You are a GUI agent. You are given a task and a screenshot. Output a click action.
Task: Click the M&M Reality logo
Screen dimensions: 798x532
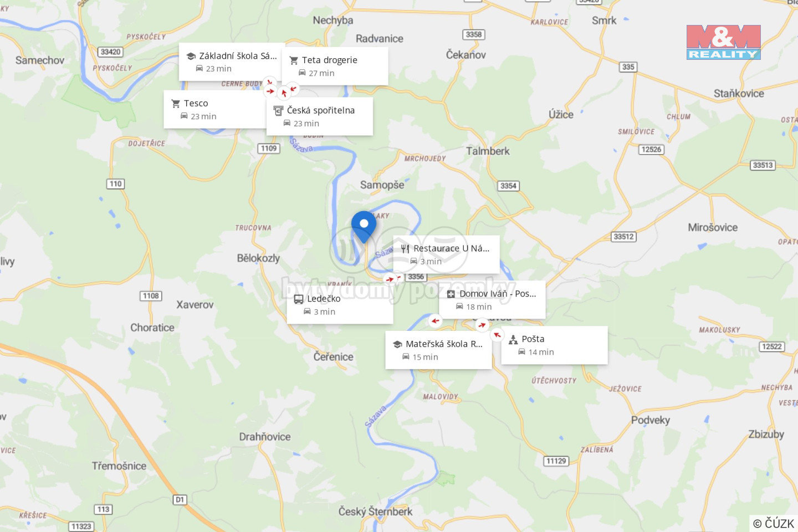click(x=723, y=42)
